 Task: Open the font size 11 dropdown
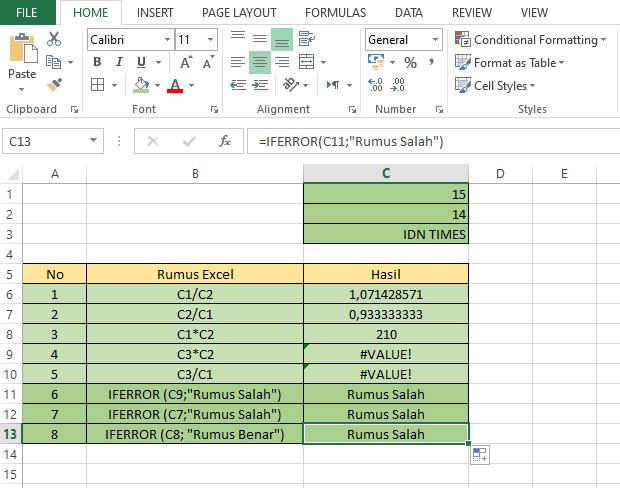[x=210, y=40]
